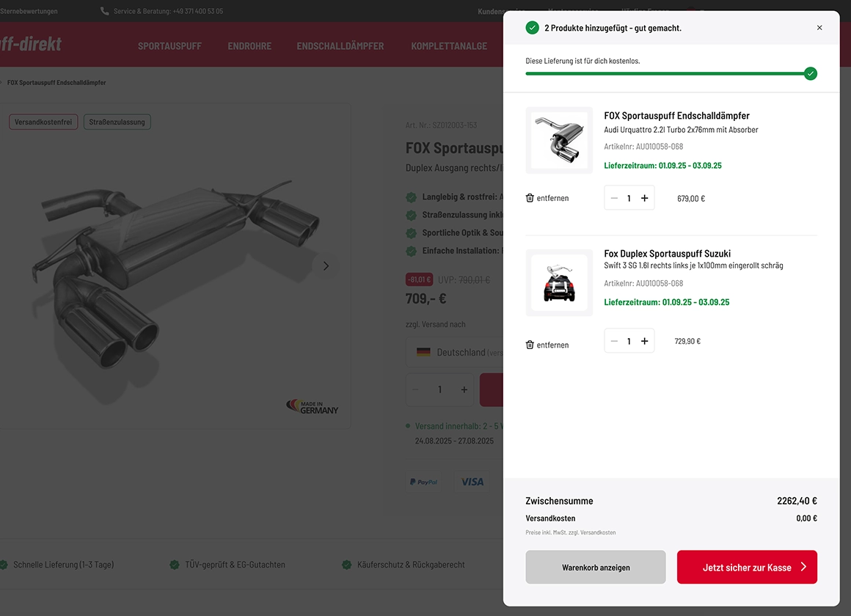Screen dimensions: 851x616
Task: Click the Made in Germany badge on the product image
Action: (312, 406)
